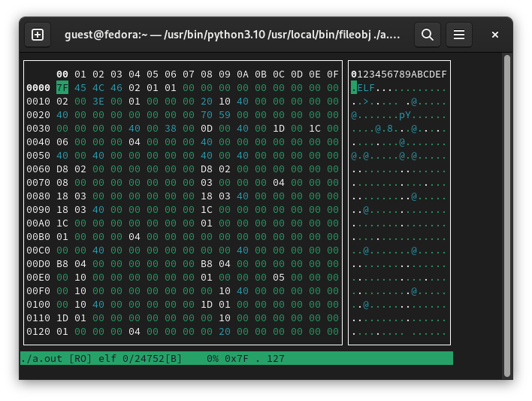
Task: Click the row offset label 0060
Action: [x=38, y=169]
